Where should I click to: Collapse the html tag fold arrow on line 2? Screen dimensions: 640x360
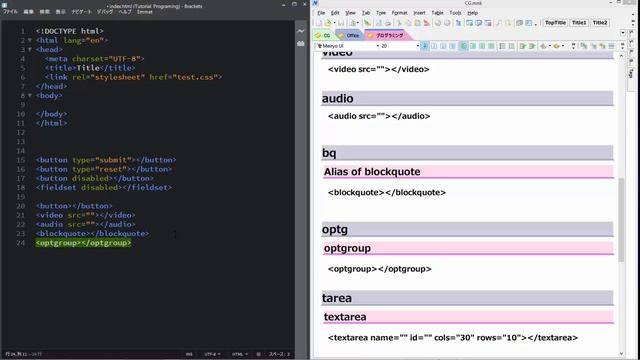pyautogui.click(x=29, y=40)
